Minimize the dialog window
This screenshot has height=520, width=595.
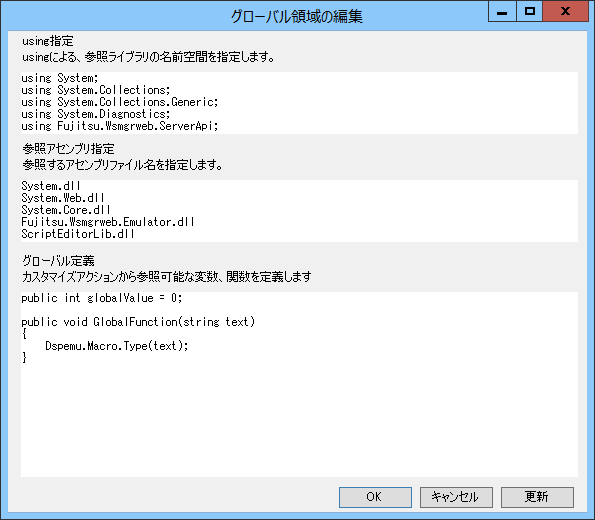coord(502,11)
